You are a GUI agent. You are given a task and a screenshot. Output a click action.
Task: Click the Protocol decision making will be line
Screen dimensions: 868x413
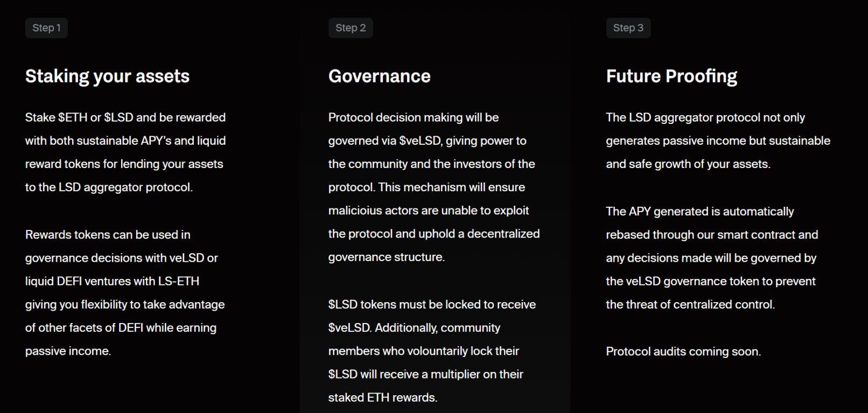click(x=414, y=117)
